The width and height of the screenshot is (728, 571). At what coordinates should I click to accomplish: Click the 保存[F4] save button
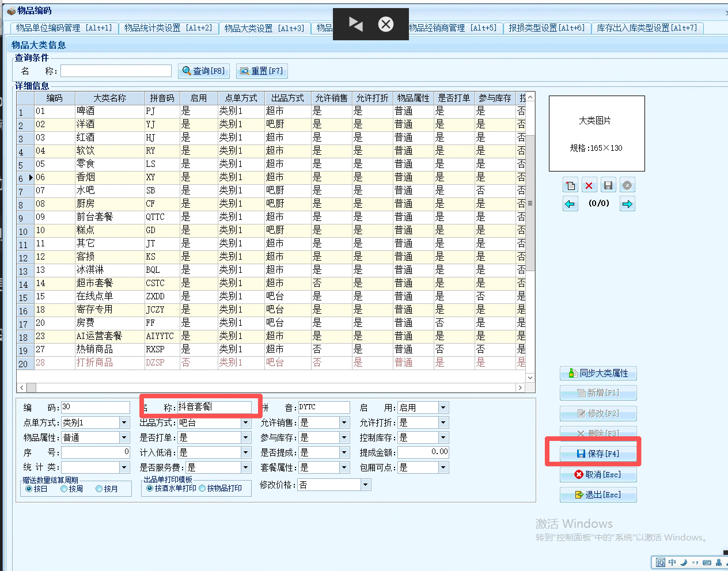(x=598, y=454)
